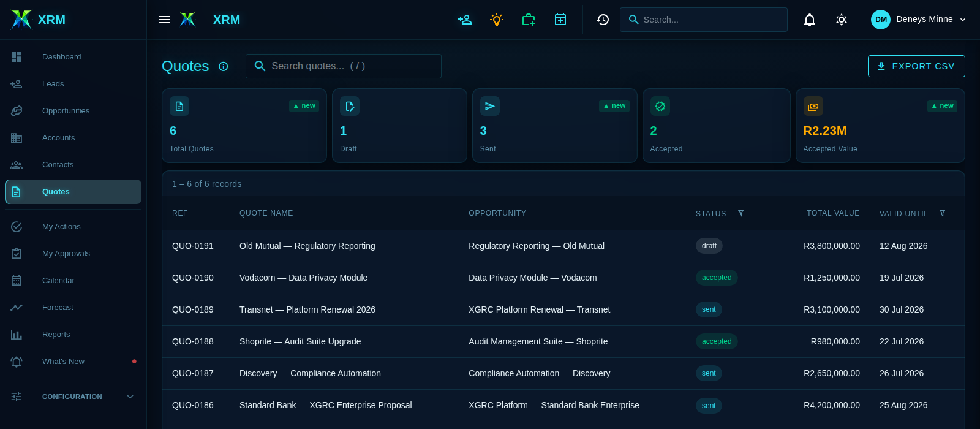Click the calendar-plus icon in the top bar
Viewport: 980px width, 429px height.
coord(560,20)
